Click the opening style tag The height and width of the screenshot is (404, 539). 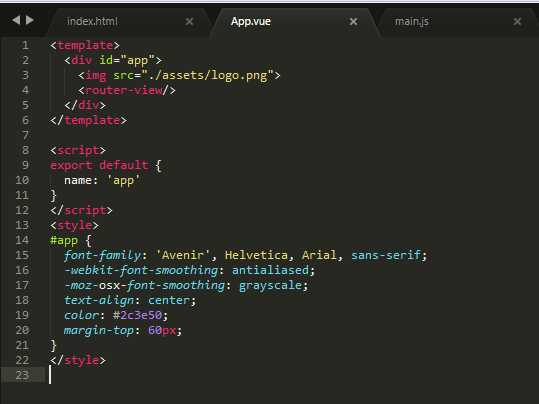click(75, 225)
